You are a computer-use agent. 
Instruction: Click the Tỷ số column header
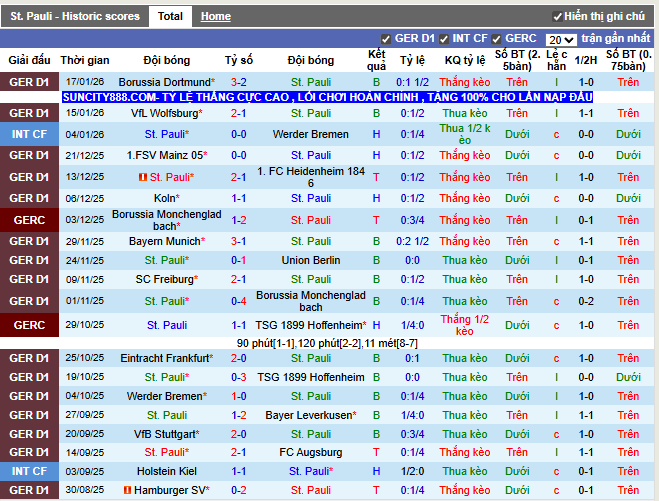pyautogui.click(x=239, y=60)
